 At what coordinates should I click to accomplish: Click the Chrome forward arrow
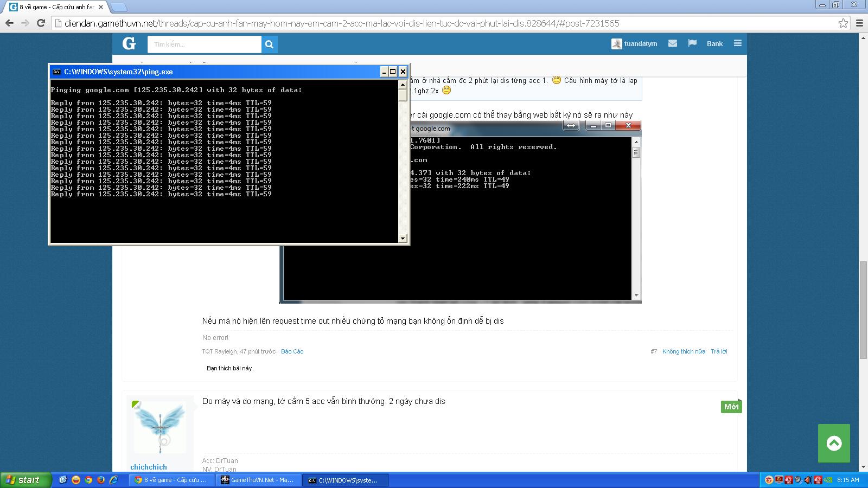tap(25, 23)
